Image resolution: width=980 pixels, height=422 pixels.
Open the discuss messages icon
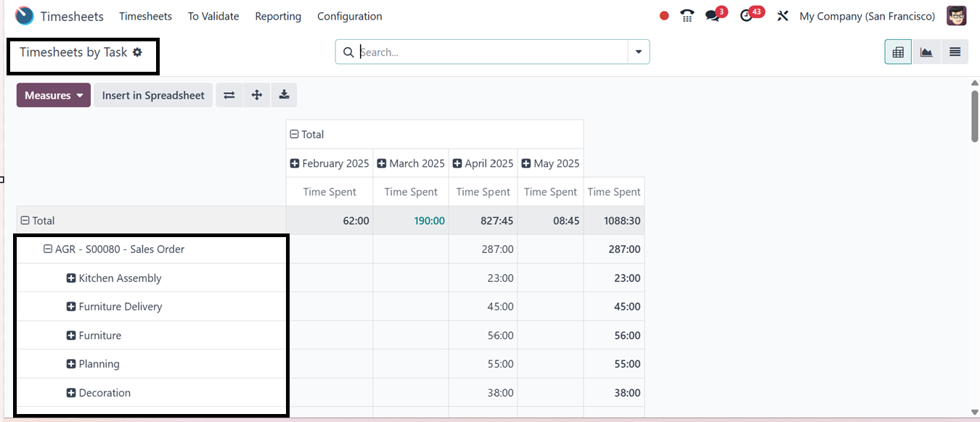click(713, 16)
